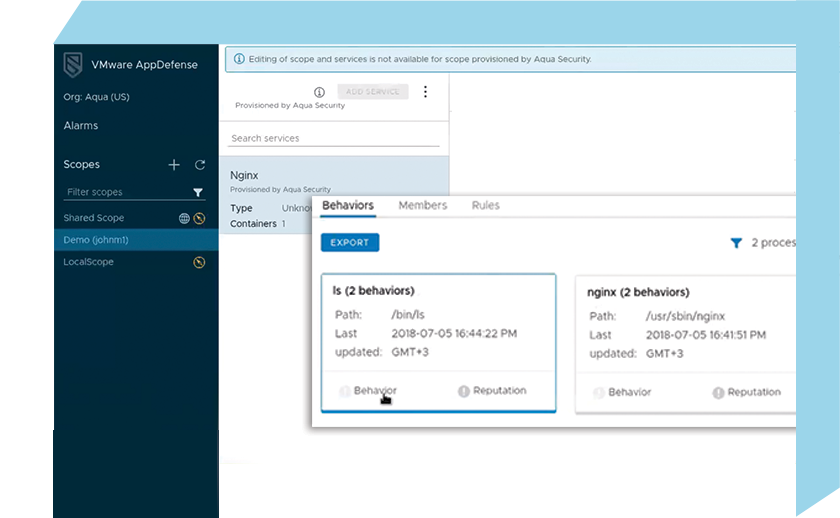This screenshot has height=518, width=840.
Task: Click Behavior link on ls card
Action: tap(375, 391)
